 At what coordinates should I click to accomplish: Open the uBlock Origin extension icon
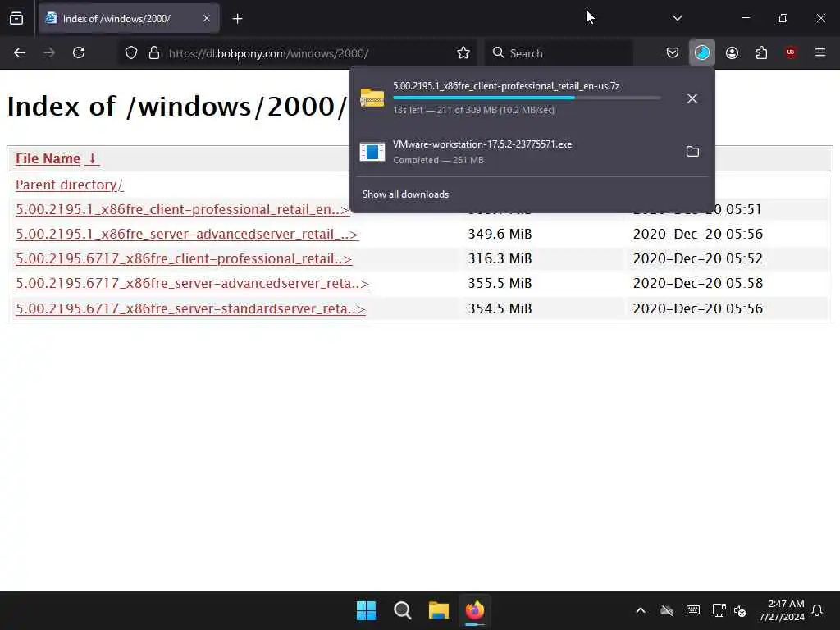[791, 52]
